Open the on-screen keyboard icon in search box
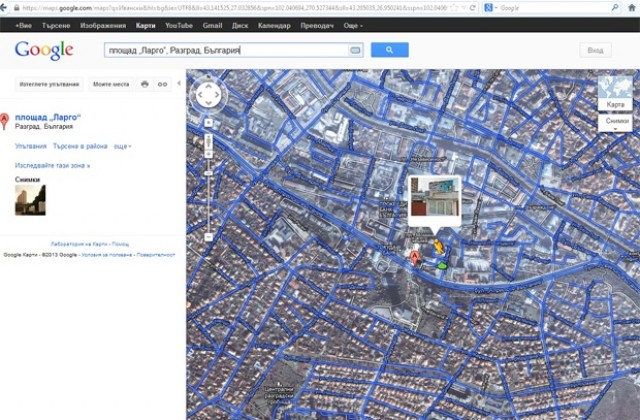 pos(355,50)
